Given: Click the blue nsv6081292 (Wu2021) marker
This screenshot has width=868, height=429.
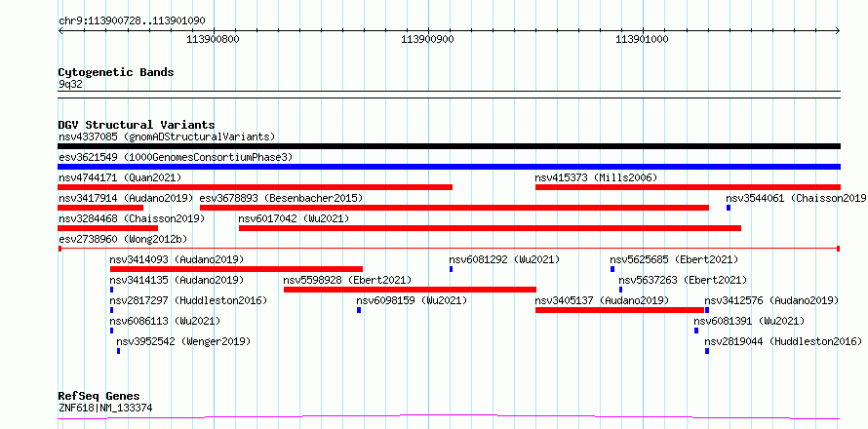Looking at the screenshot, I should 452,269.
